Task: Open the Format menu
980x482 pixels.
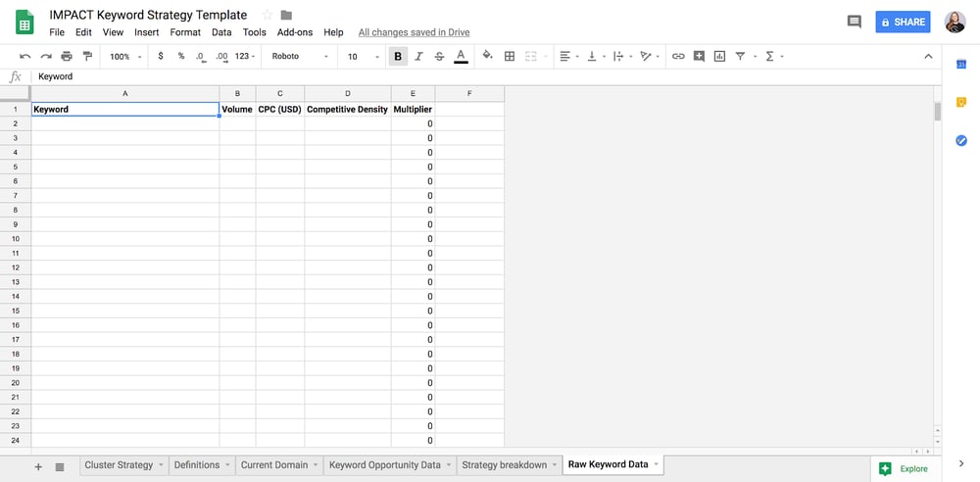Action: (185, 32)
